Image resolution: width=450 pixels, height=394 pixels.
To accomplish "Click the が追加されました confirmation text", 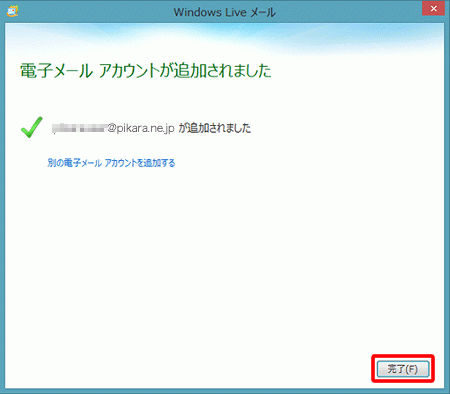I will (x=215, y=128).
